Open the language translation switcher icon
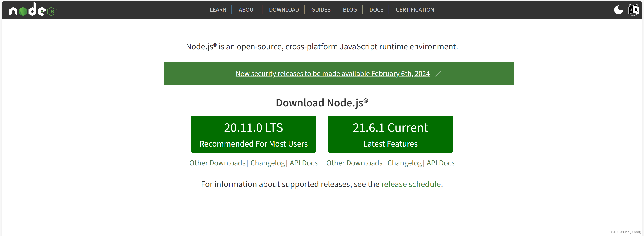 tap(633, 10)
